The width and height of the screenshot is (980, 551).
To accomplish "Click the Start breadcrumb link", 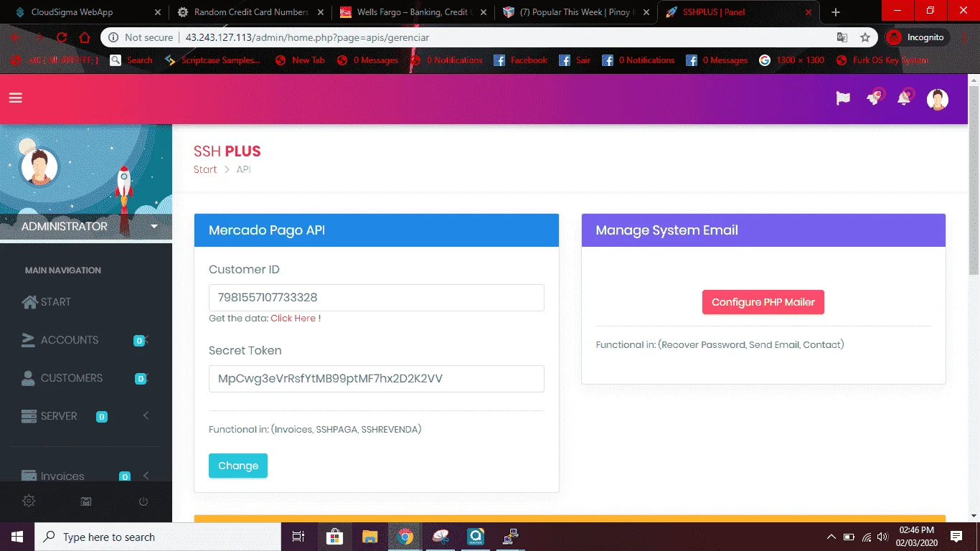I will coord(205,170).
